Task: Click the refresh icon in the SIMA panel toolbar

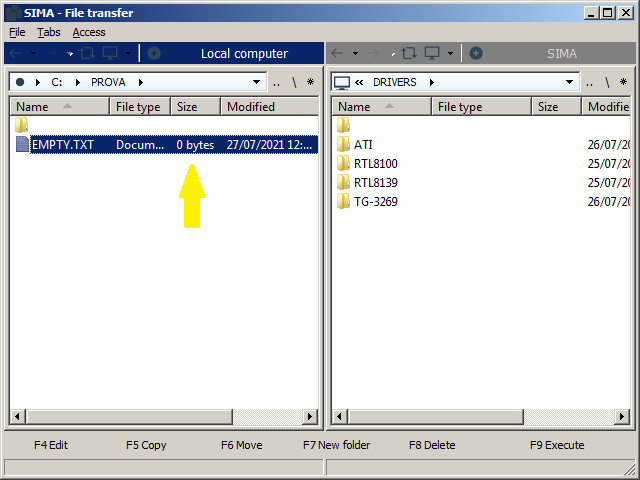Action: click(408, 53)
